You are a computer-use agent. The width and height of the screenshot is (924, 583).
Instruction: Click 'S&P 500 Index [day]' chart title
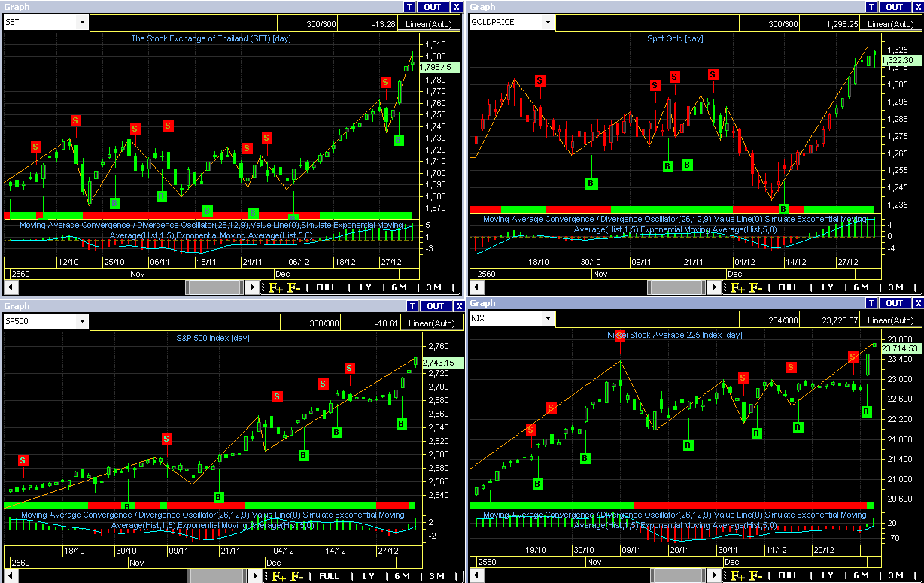pos(212,338)
